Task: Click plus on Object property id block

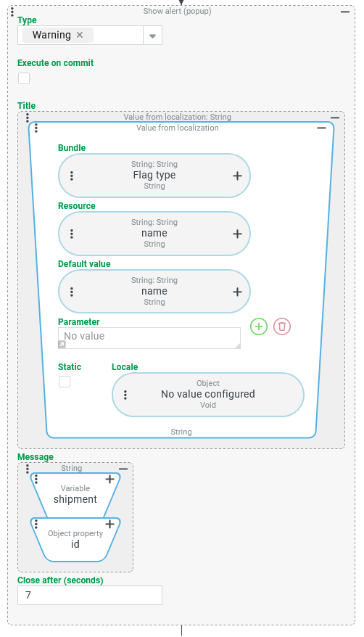Action: [x=109, y=525]
